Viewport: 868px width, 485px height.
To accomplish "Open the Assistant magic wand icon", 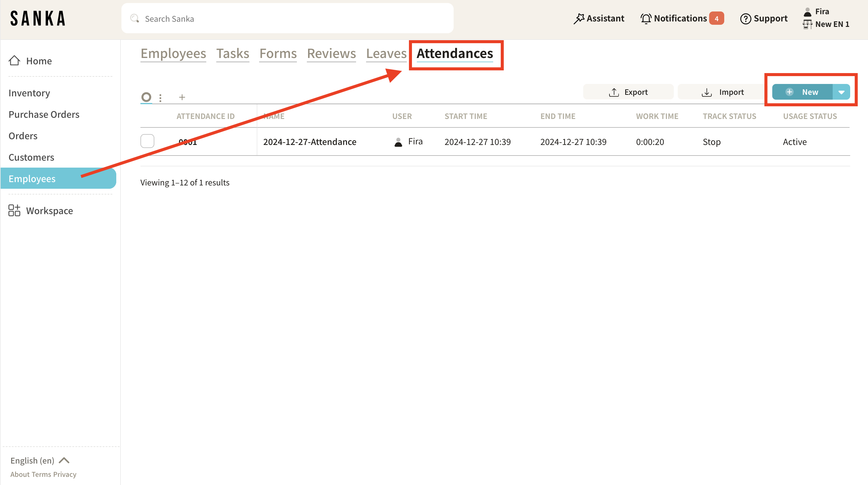I will pos(579,18).
